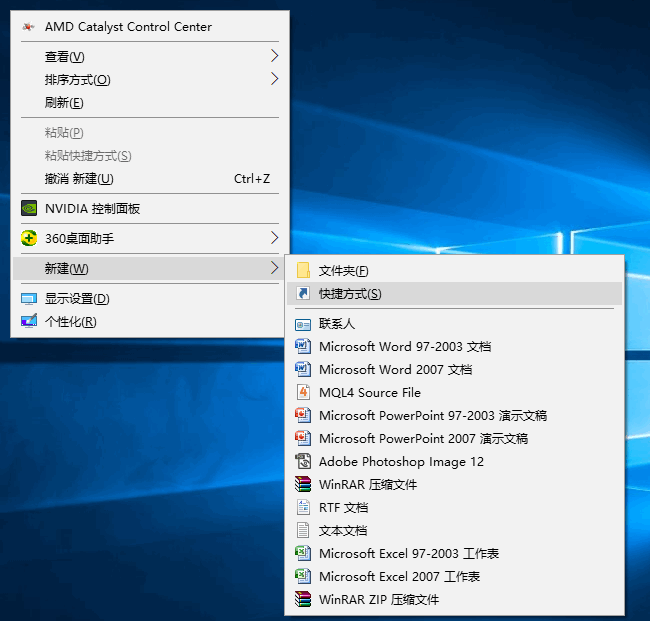
Task: Click the 360桌面助手 icon
Action: click(x=28, y=239)
